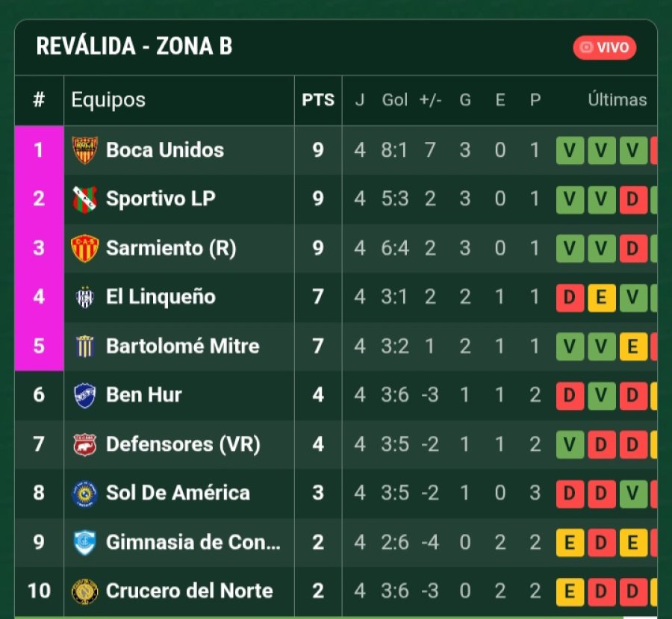Click Boca Unidos' first green V badge
The height and width of the screenshot is (619, 672).
[570, 151]
